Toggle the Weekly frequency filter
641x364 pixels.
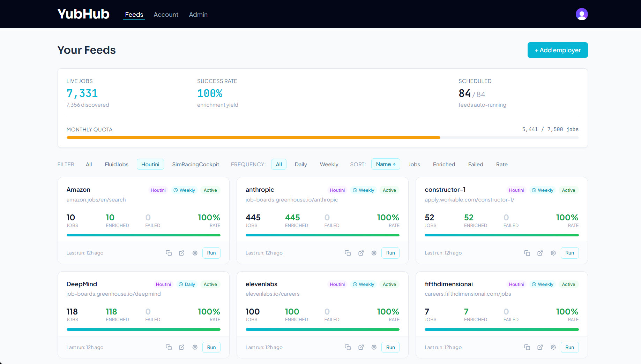(329, 164)
